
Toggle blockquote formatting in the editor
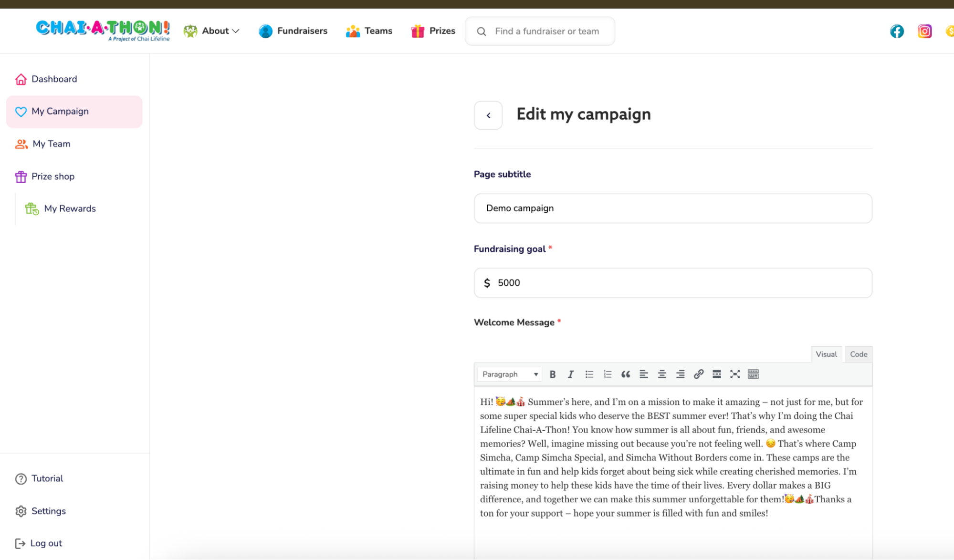(x=626, y=374)
